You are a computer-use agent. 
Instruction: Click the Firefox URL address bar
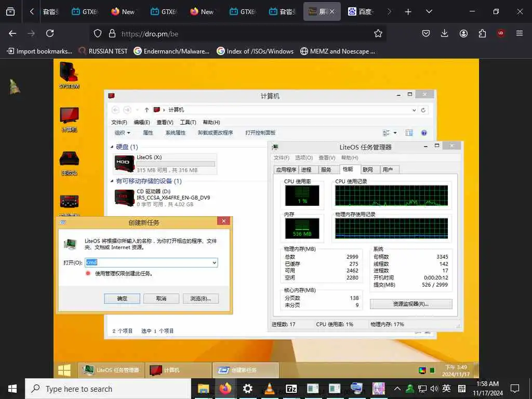[237, 34]
